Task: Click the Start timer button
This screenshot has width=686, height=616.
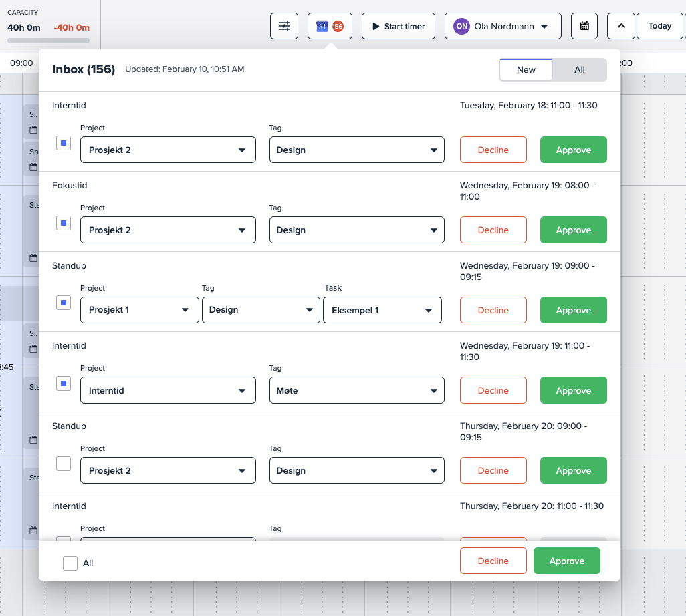Action: [398, 26]
